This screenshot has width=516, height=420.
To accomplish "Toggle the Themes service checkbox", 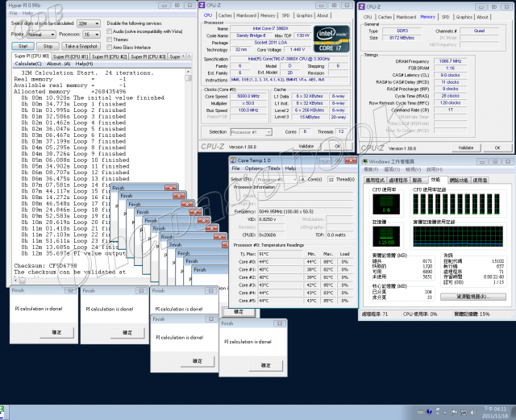I will [110, 40].
